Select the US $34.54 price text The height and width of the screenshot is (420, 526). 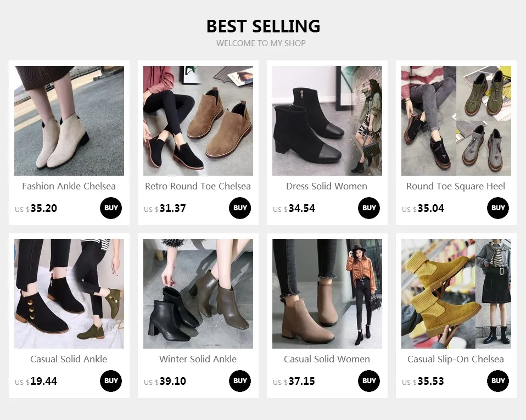pos(294,208)
